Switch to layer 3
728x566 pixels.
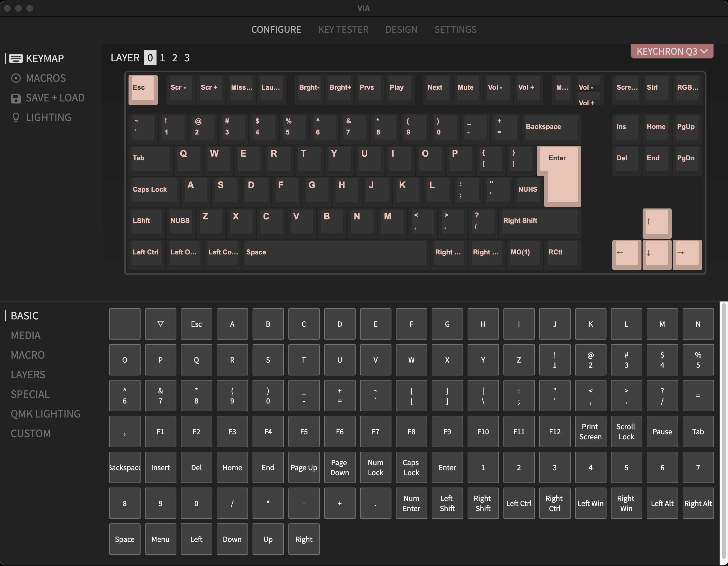coord(187,58)
